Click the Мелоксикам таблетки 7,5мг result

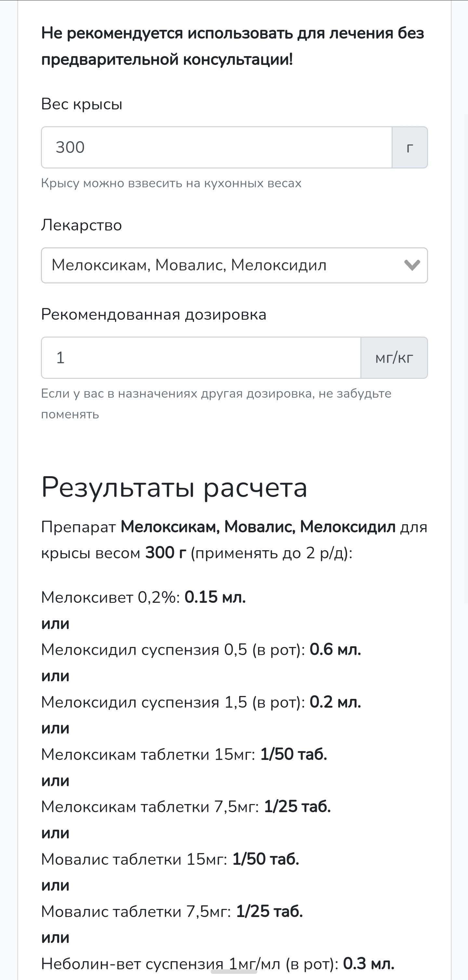click(186, 807)
